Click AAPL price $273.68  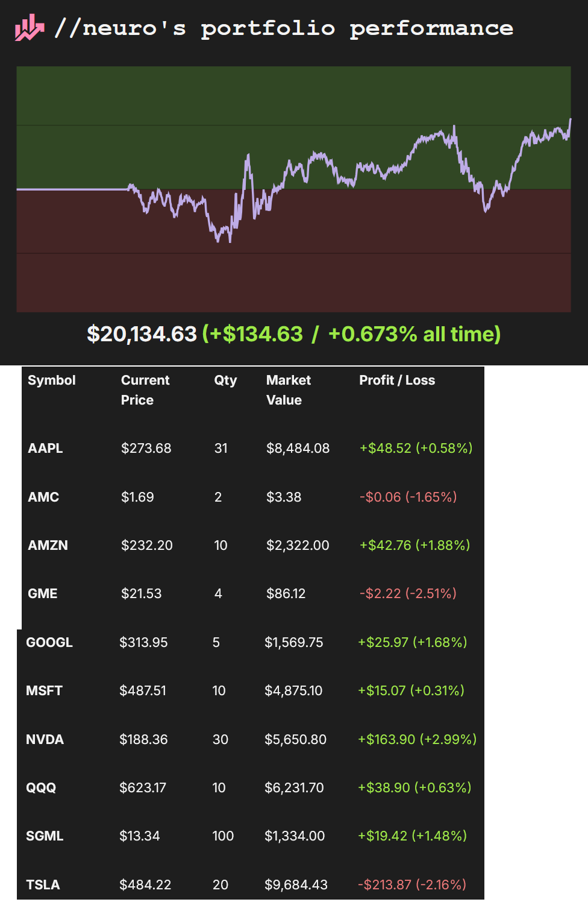tap(146, 449)
